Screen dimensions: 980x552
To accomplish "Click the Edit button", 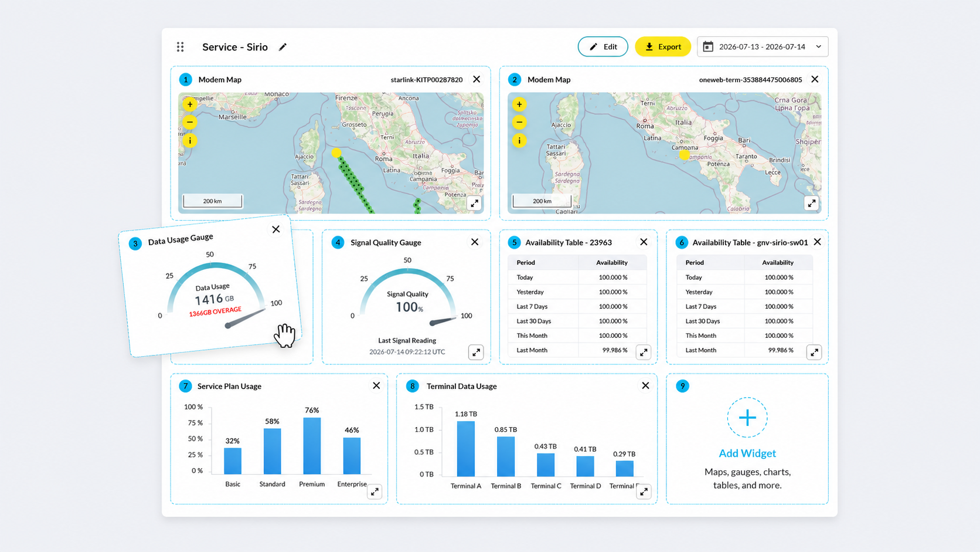I will click(603, 47).
